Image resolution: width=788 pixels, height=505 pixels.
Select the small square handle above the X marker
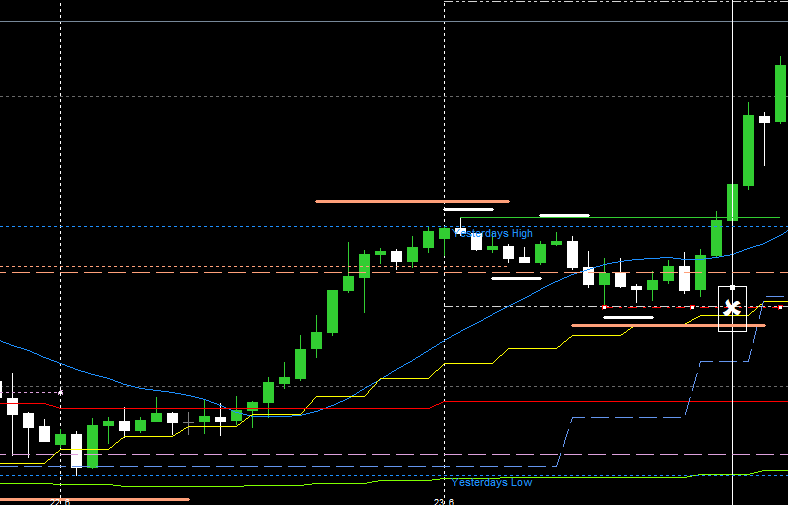[x=732, y=287]
